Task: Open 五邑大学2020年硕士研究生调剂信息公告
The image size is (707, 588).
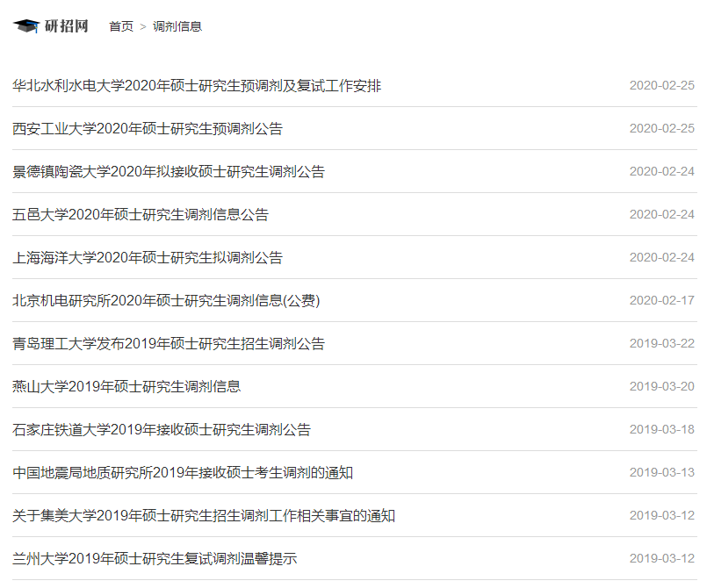Action: [141, 214]
